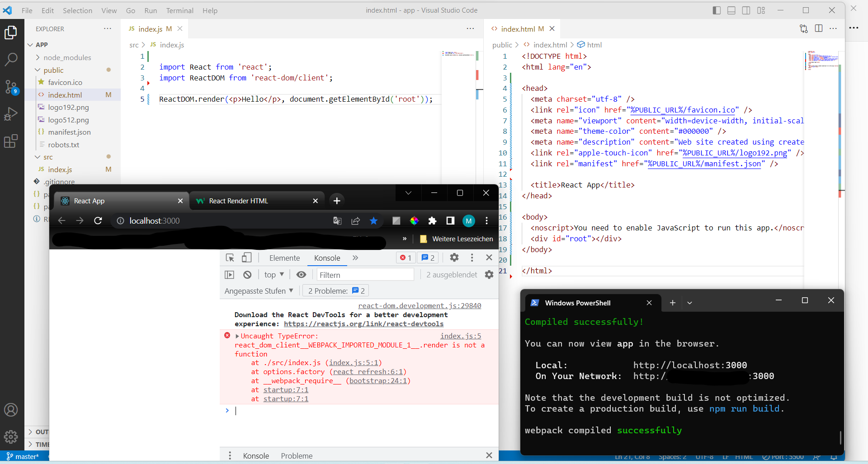Image resolution: width=868 pixels, height=464 pixels.
Task: Open the reactjs.org react-devtools link
Action: (x=363, y=324)
